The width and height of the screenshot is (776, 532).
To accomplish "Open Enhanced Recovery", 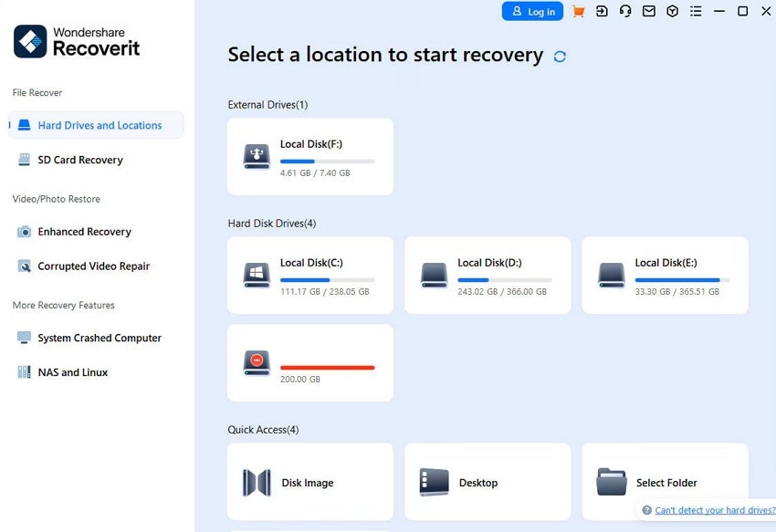I will coord(85,232).
